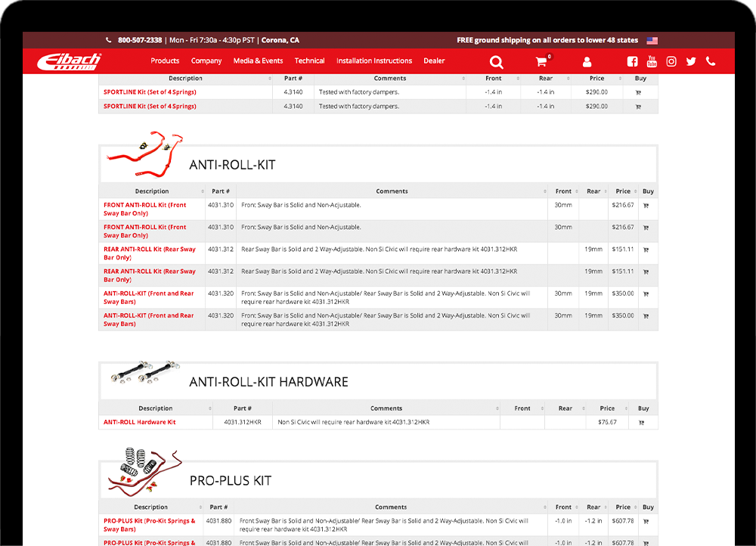
Task: Select the $76.67 price cell
Action: 607,423
